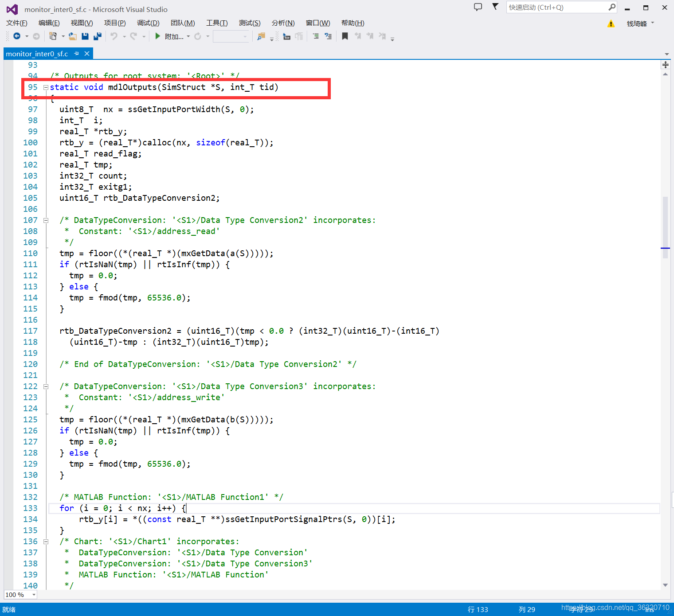Screen dimensions: 674x616
Task: Collapse the comment block at line 107
Action: pos(46,220)
